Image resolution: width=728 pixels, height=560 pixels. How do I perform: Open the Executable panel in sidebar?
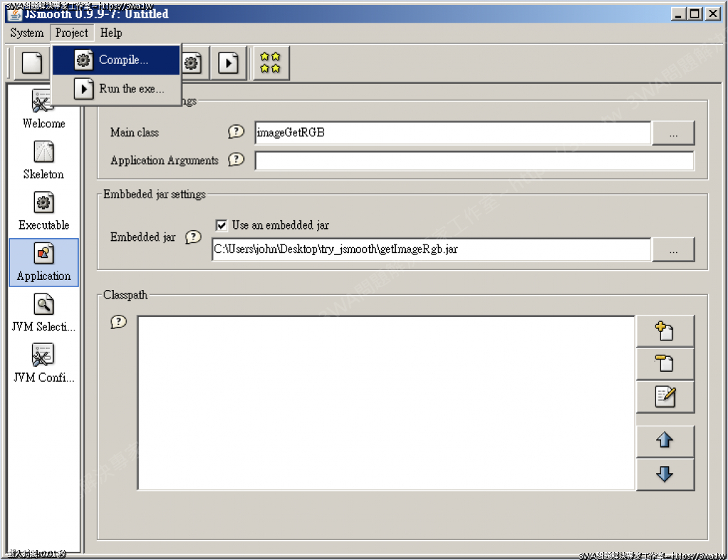pyautogui.click(x=43, y=210)
